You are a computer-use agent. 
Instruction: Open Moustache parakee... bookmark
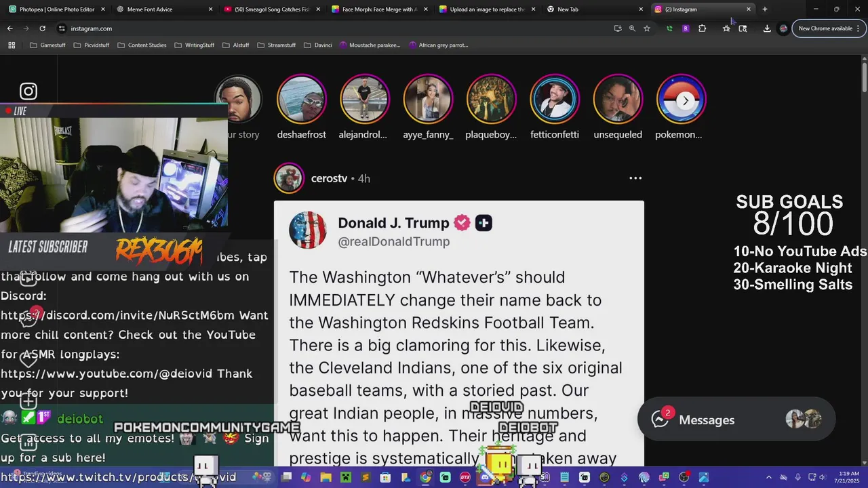click(371, 45)
